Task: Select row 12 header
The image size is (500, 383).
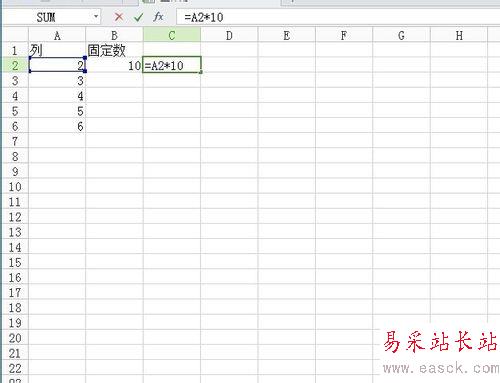Action: click(x=15, y=217)
